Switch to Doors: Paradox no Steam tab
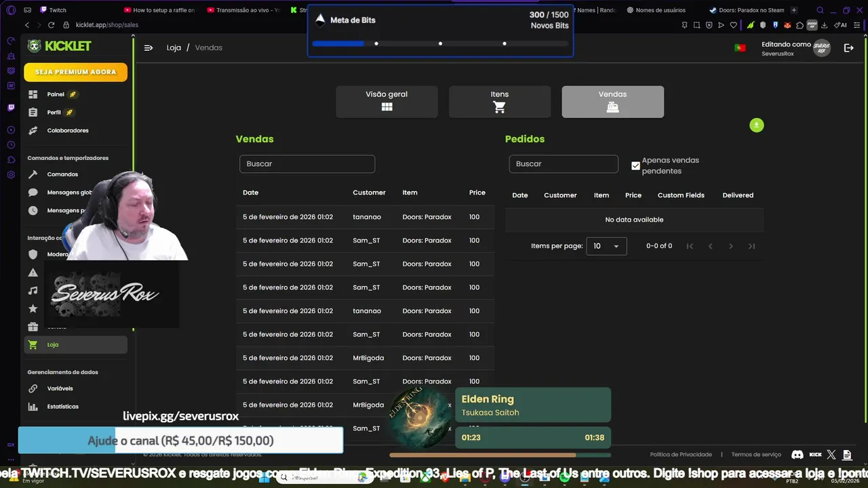 tap(747, 10)
